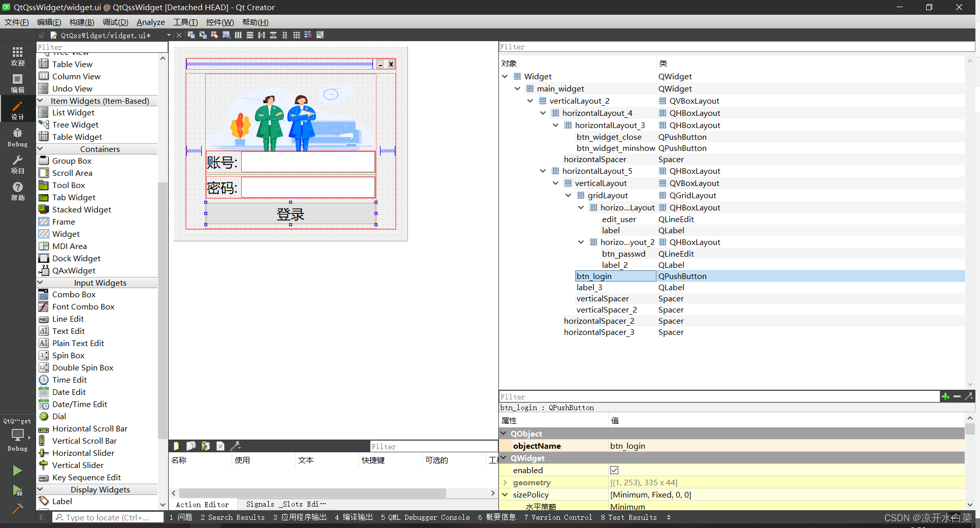Open the Analyze menu
Viewport: 980px width, 528px height.
click(x=150, y=22)
